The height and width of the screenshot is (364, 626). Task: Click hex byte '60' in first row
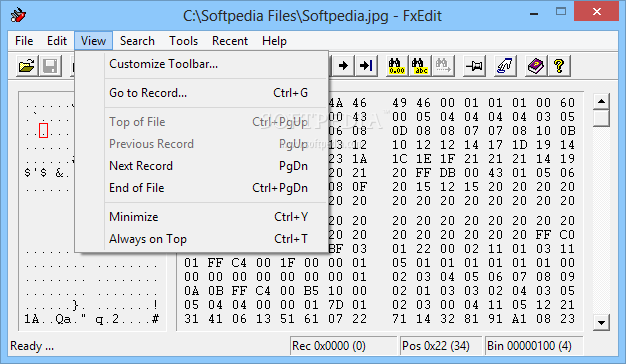click(567, 103)
